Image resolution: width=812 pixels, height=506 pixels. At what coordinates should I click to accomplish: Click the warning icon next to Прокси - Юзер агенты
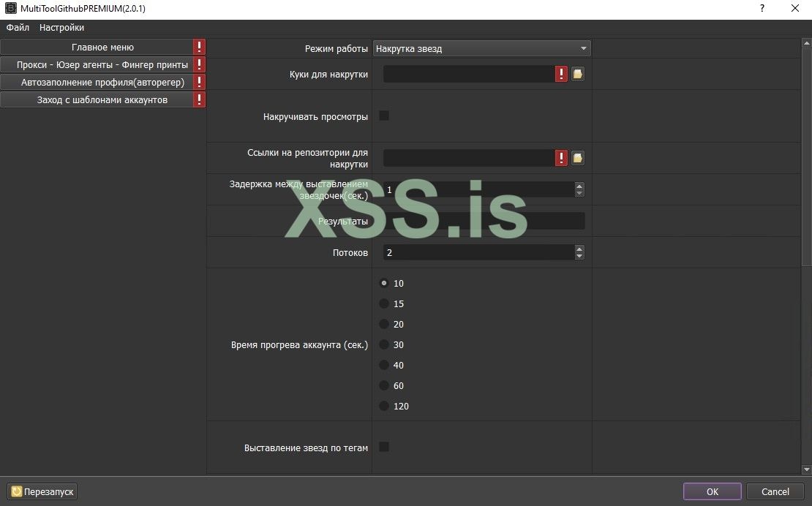[200, 64]
